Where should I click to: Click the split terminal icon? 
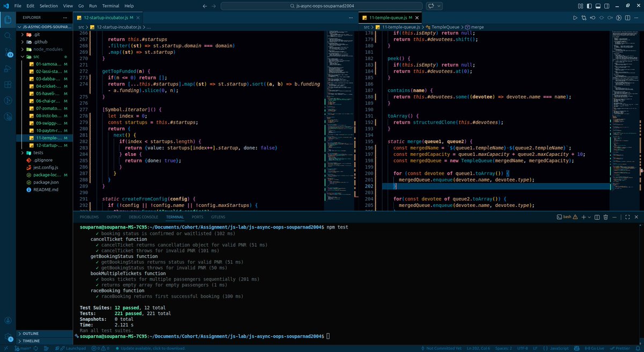click(x=597, y=217)
